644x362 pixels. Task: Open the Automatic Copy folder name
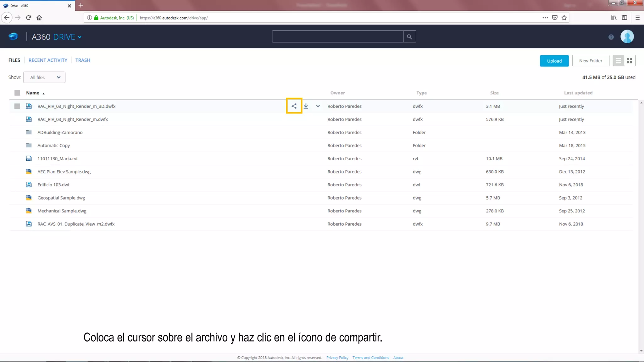click(x=53, y=145)
